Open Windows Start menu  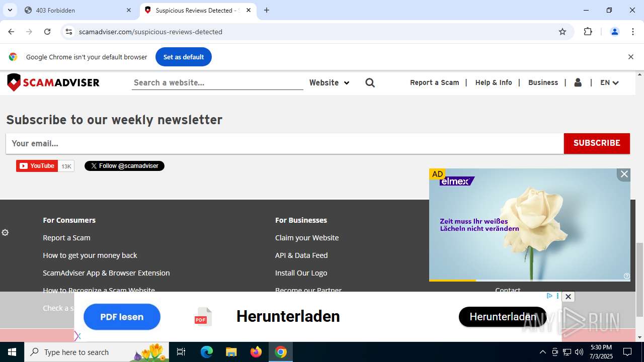(12, 352)
